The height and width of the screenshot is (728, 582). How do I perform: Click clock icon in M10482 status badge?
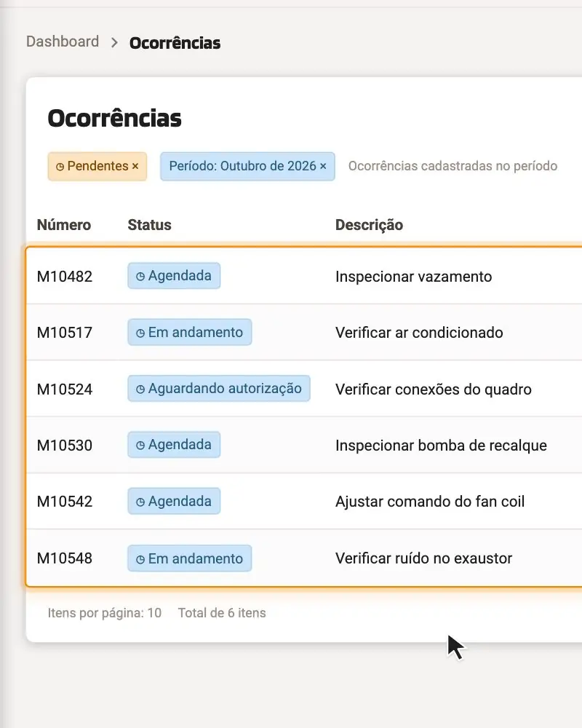click(x=140, y=276)
